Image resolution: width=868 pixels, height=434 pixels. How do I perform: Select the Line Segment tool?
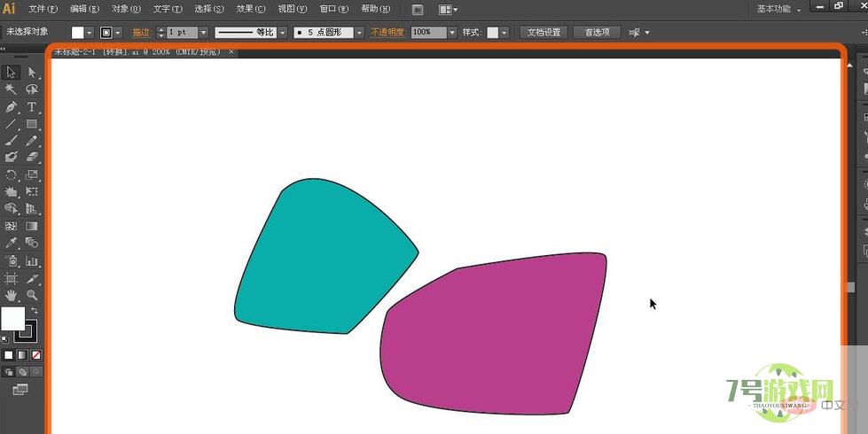pyautogui.click(x=11, y=124)
